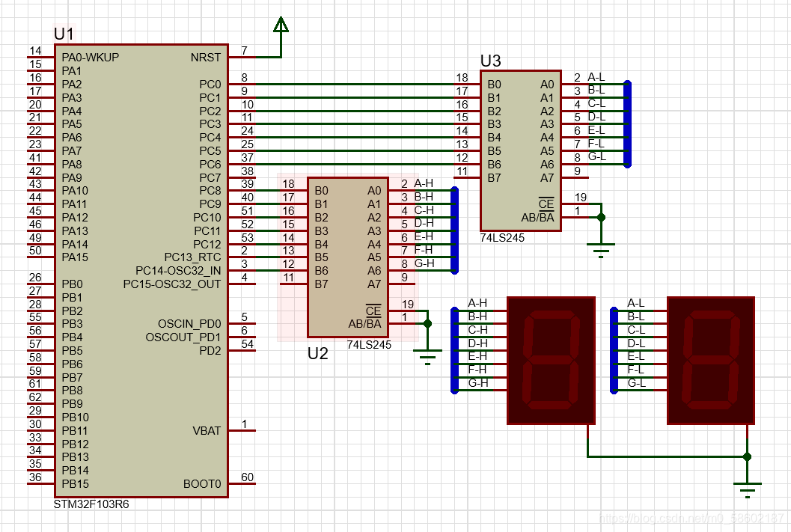The height and width of the screenshot is (532, 791).
Task: Click the right seven-segment display
Action: (710, 359)
